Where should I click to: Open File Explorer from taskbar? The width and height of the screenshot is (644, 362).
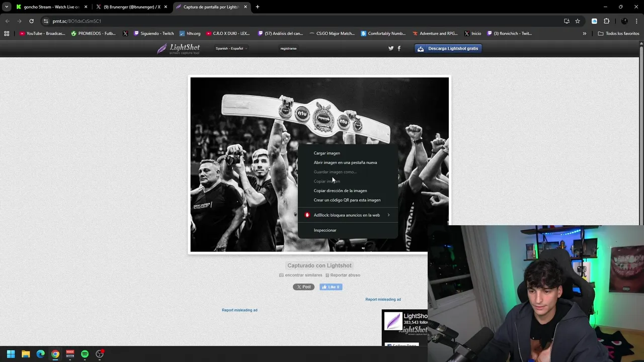[x=26, y=354]
